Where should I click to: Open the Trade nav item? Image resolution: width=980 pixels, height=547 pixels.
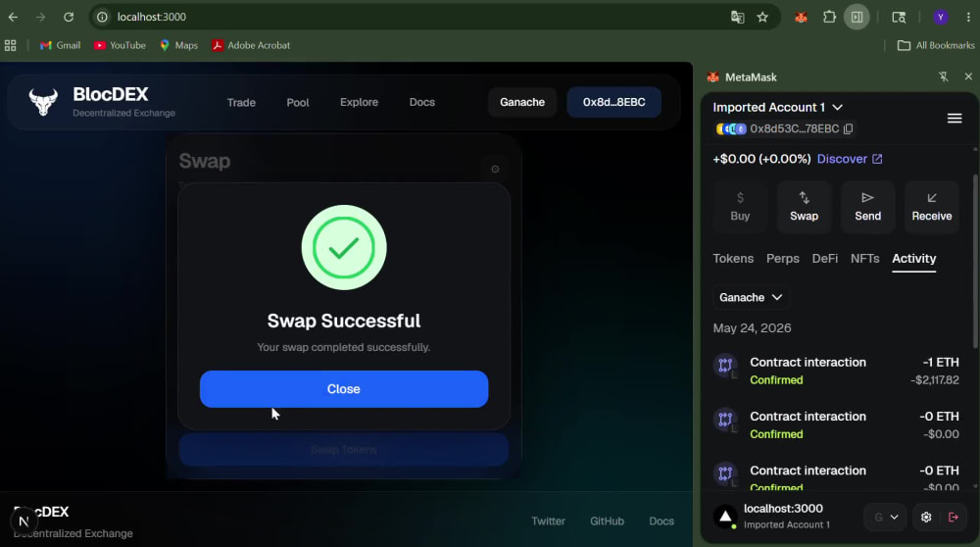241,102
